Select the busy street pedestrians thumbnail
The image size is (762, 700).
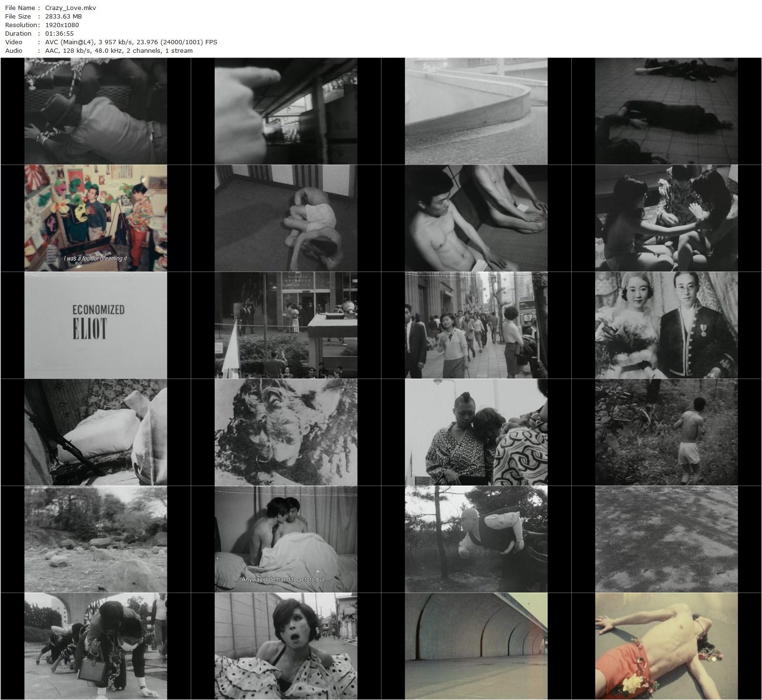(476, 325)
